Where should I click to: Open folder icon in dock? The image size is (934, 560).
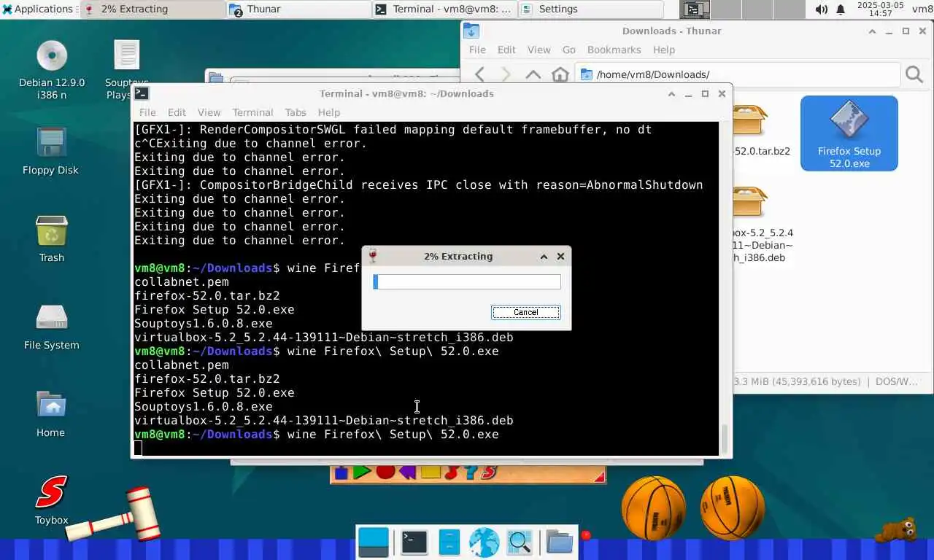click(559, 542)
